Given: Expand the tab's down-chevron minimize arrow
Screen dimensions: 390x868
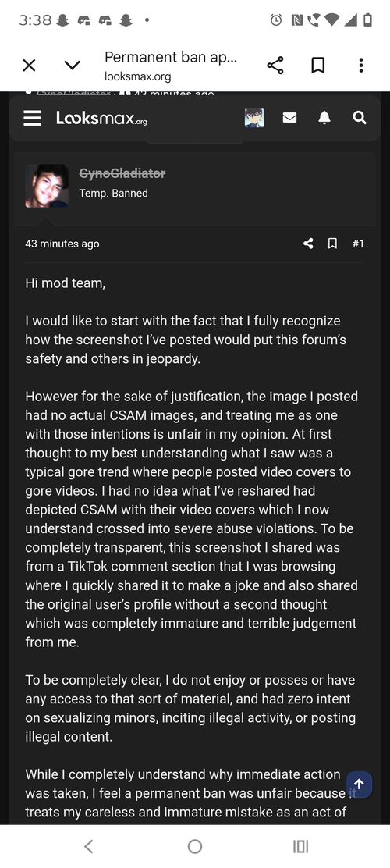Looking at the screenshot, I should [x=73, y=66].
